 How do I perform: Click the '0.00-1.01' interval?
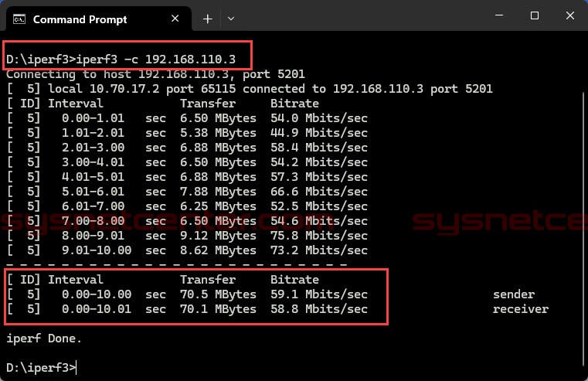click(x=93, y=117)
